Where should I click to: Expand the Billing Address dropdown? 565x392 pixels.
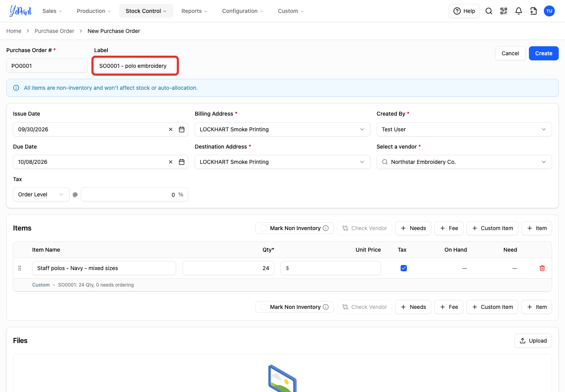pos(282,129)
